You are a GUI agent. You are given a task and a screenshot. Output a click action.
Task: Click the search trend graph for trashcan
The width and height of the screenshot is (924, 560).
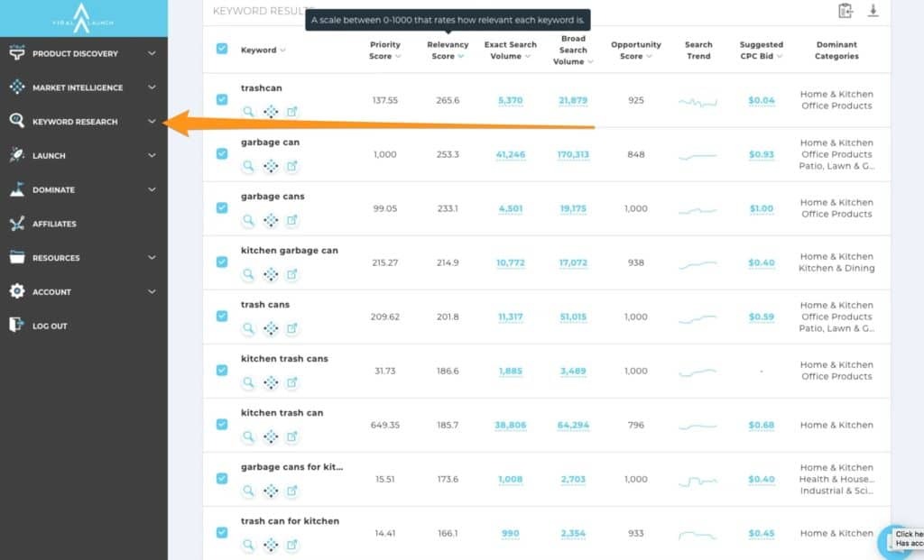[698, 102]
